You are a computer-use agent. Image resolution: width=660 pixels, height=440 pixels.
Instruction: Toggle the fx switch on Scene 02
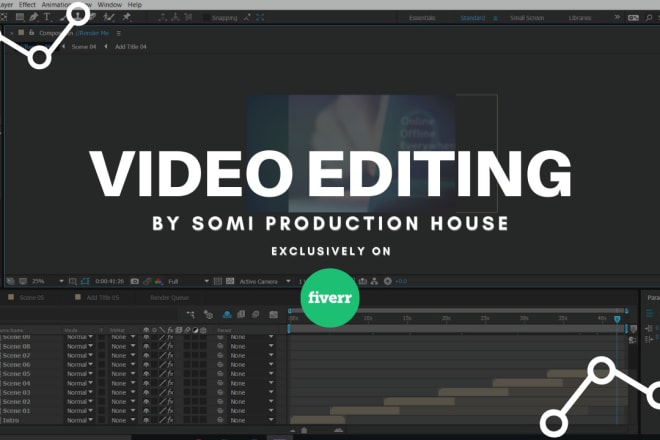(x=170, y=402)
